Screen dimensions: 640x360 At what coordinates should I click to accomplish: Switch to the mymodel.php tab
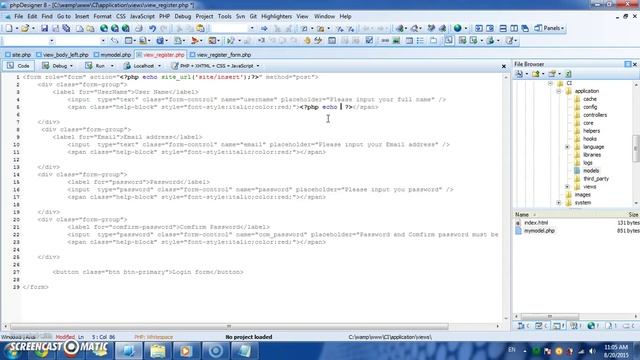coord(113,55)
